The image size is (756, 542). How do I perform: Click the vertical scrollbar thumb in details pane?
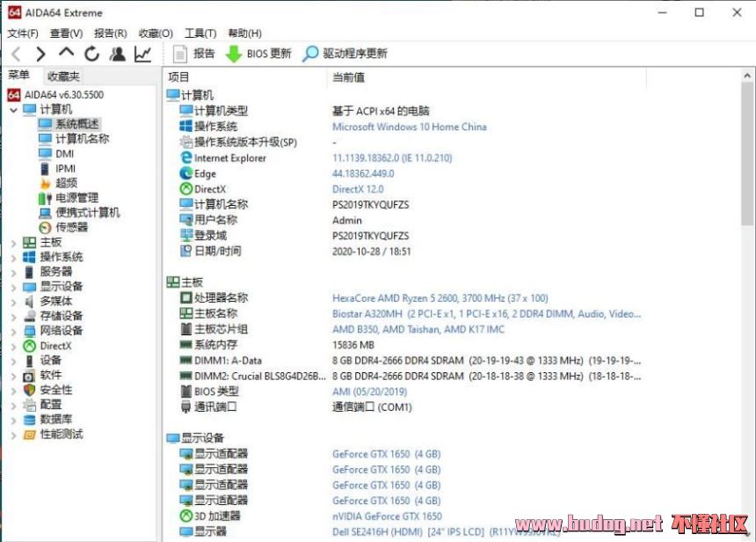[x=747, y=154]
